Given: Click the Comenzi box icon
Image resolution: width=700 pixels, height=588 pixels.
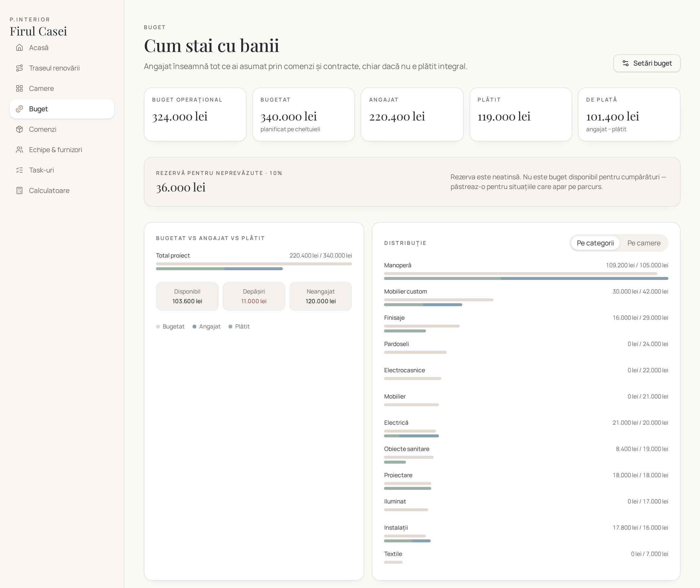Looking at the screenshot, I should (x=19, y=129).
